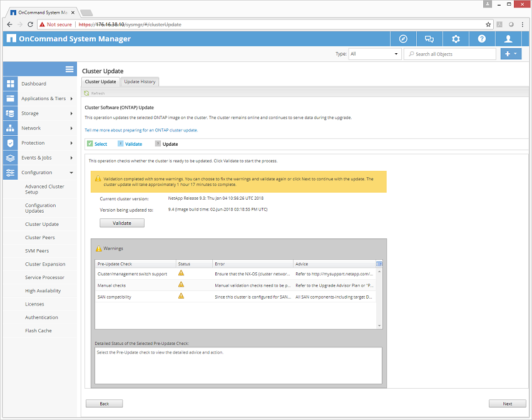
Task: Click the browser address bar URL
Action: (x=130, y=24)
